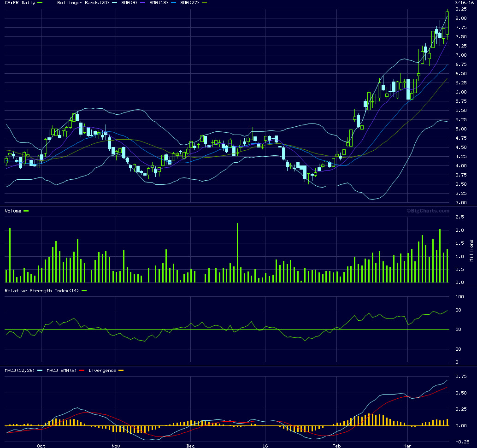The height and width of the screenshot is (448, 477).
Task: Click the RSI 20 axis value
Action: (458, 349)
